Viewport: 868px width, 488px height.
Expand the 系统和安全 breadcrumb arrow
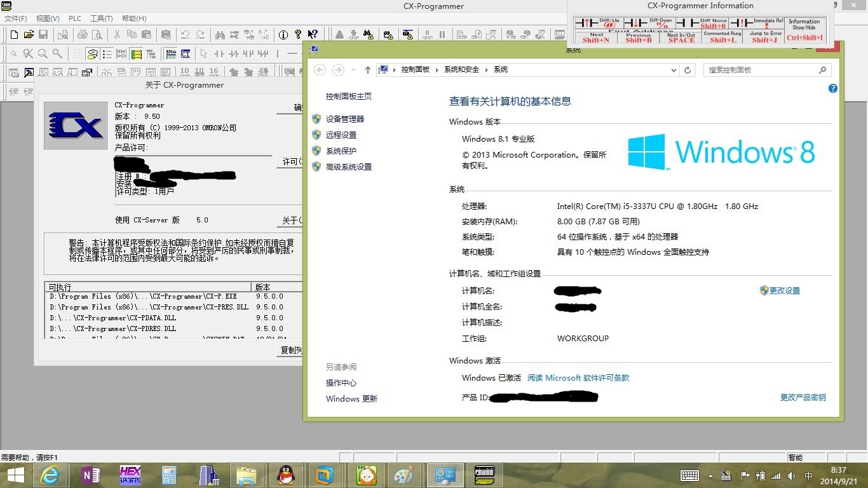[485, 70]
